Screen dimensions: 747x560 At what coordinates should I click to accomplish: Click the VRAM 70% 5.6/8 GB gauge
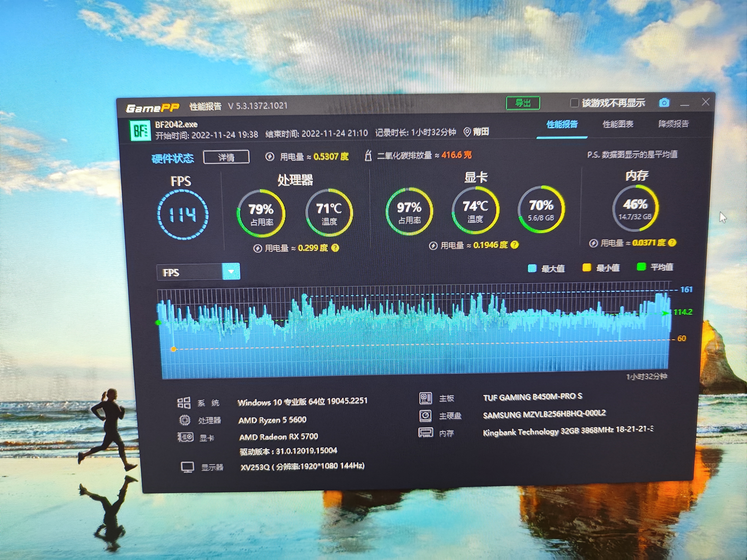point(541,209)
